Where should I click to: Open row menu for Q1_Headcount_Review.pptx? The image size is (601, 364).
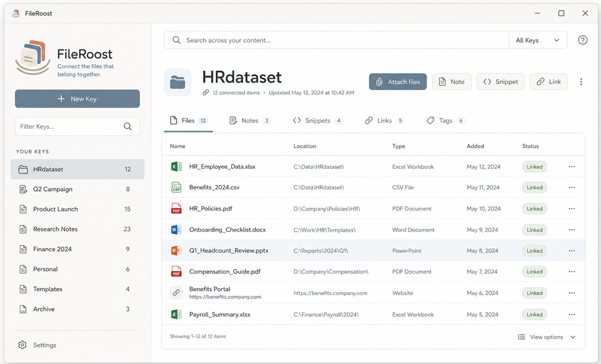(572, 251)
